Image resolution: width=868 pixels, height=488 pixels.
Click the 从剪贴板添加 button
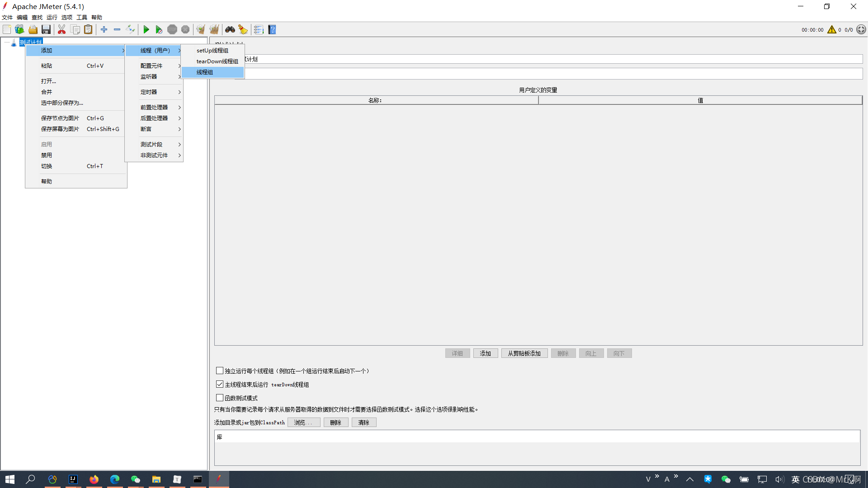tap(524, 353)
